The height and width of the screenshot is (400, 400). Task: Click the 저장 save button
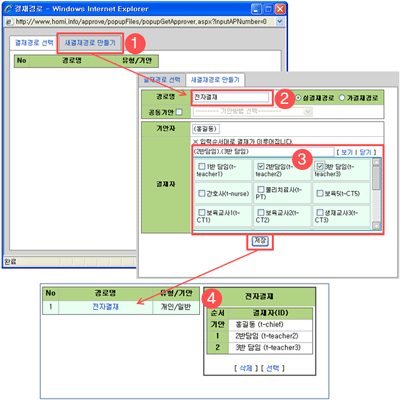[x=260, y=241]
